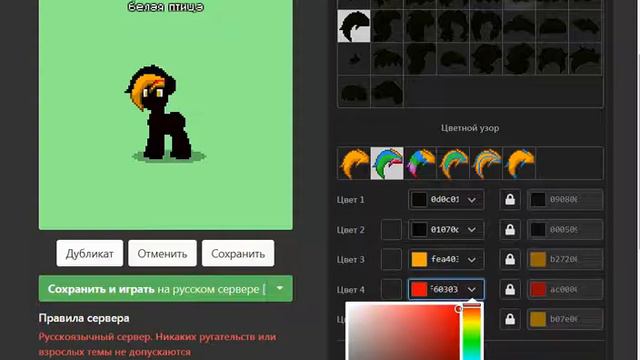Select the highlighted green-blue second color pattern

[387, 163]
